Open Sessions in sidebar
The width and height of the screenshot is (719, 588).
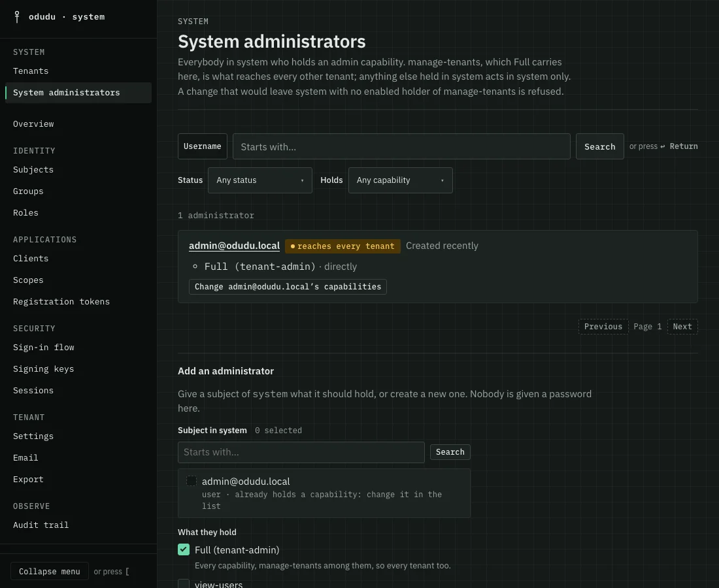[33, 391]
